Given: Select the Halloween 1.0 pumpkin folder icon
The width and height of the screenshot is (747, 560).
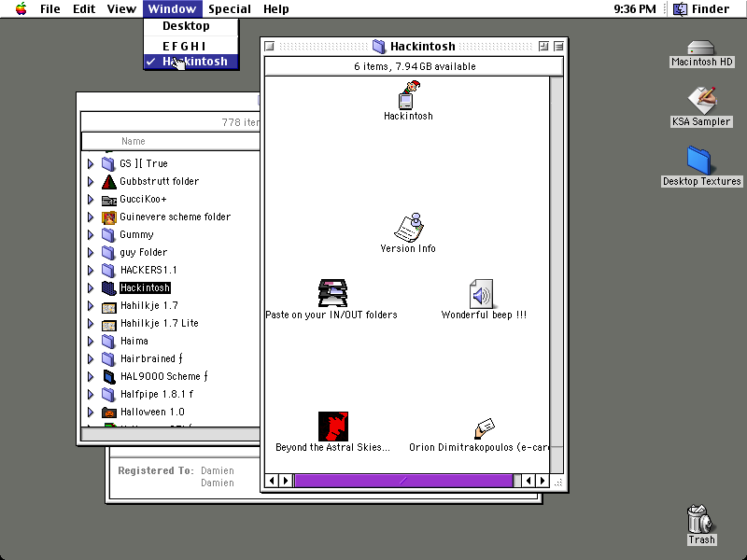Looking at the screenshot, I should pos(109,413).
